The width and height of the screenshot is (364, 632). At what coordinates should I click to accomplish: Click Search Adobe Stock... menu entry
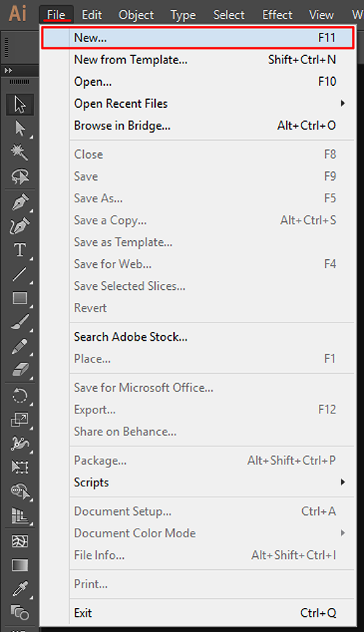click(130, 337)
